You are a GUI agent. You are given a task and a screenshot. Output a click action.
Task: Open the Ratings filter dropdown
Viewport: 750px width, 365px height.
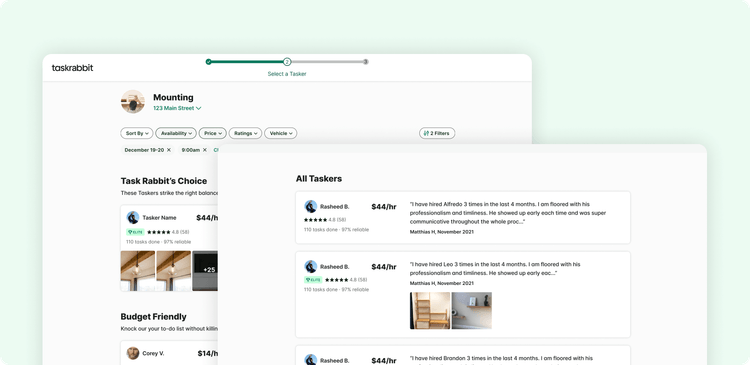(245, 133)
